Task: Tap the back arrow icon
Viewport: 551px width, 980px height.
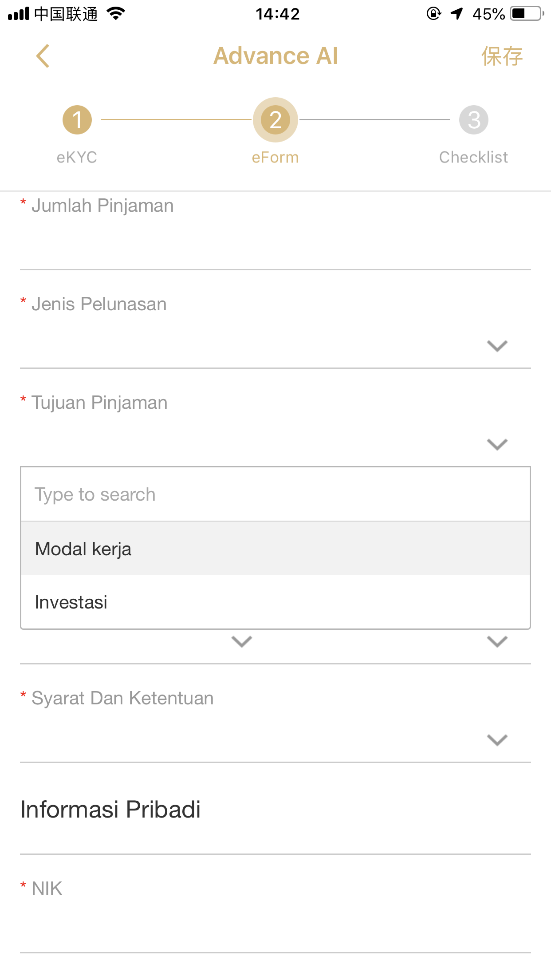Action: pyautogui.click(x=43, y=56)
